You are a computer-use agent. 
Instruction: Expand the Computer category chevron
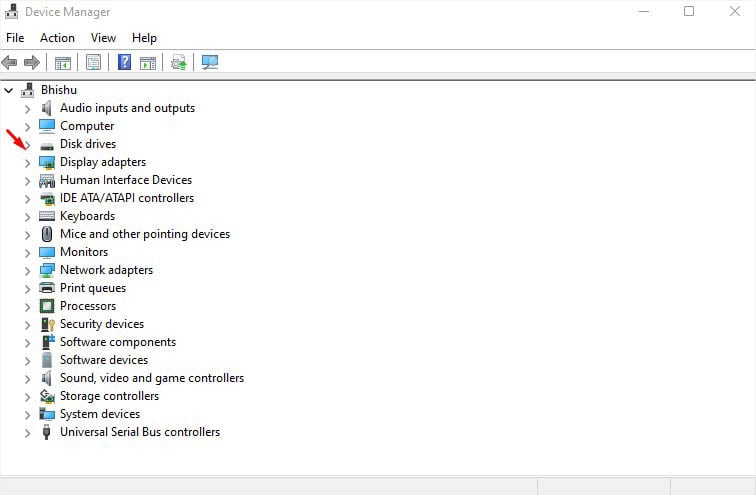coord(27,127)
